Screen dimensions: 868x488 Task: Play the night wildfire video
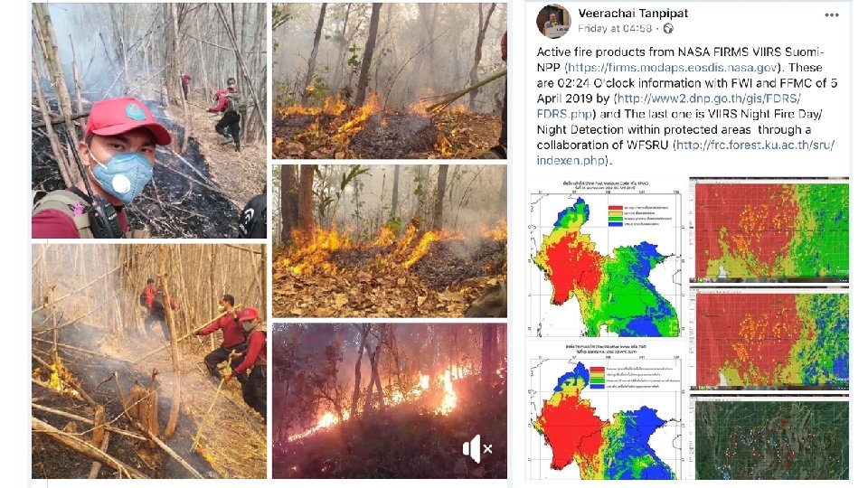coord(389,400)
